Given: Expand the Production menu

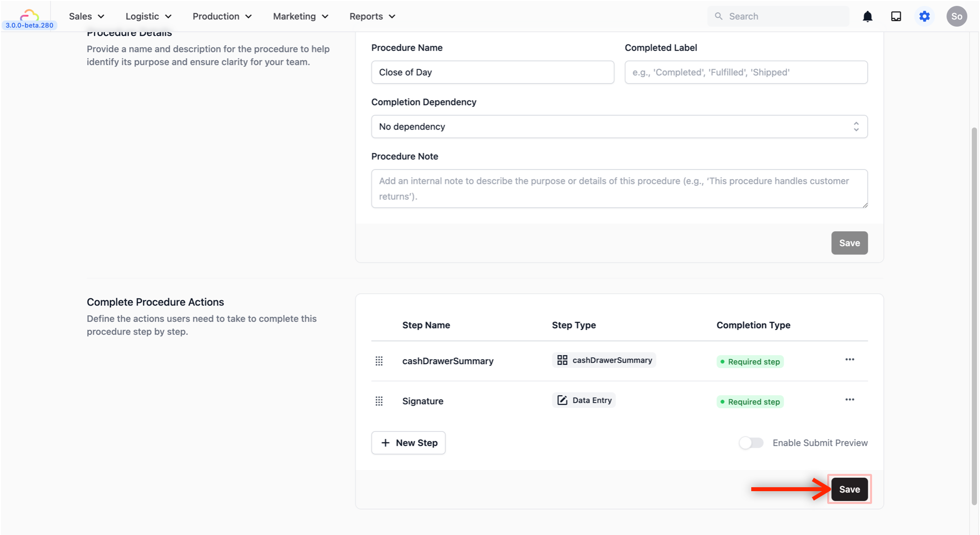Looking at the screenshot, I should tap(222, 16).
